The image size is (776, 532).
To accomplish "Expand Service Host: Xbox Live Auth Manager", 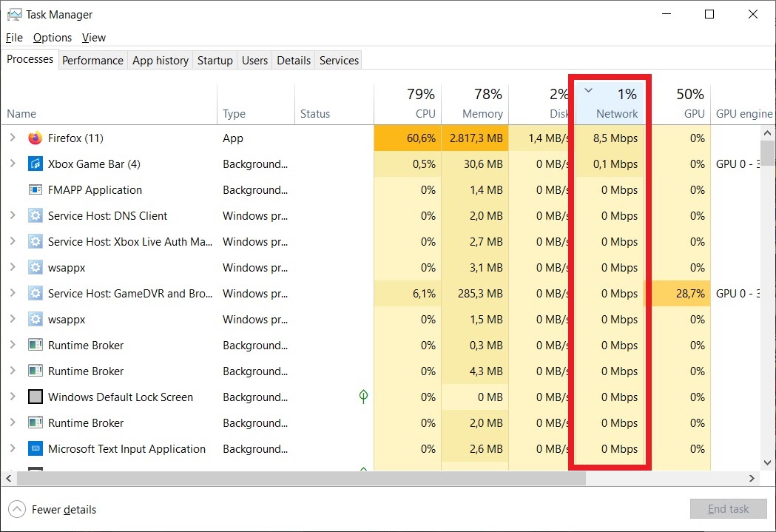I will pyautogui.click(x=13, y=241).
